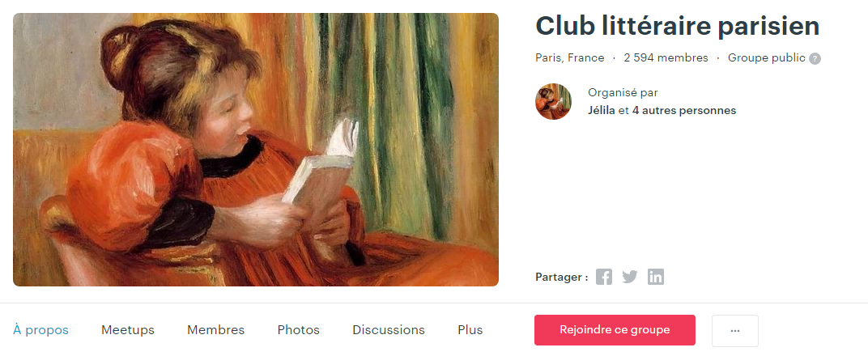Expand the Plus menu in navigation
Screen dimensions: 868x356
tap(470, 330)
